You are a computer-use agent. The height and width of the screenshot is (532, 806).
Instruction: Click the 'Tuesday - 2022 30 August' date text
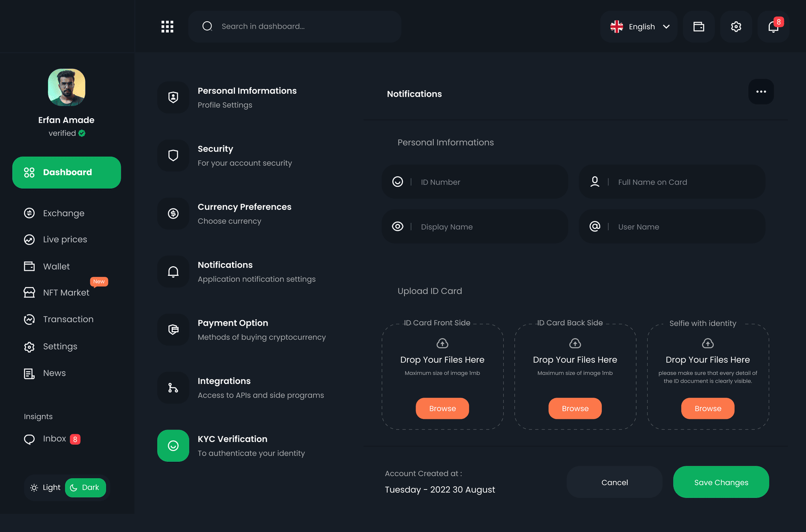tap(440, 490)
